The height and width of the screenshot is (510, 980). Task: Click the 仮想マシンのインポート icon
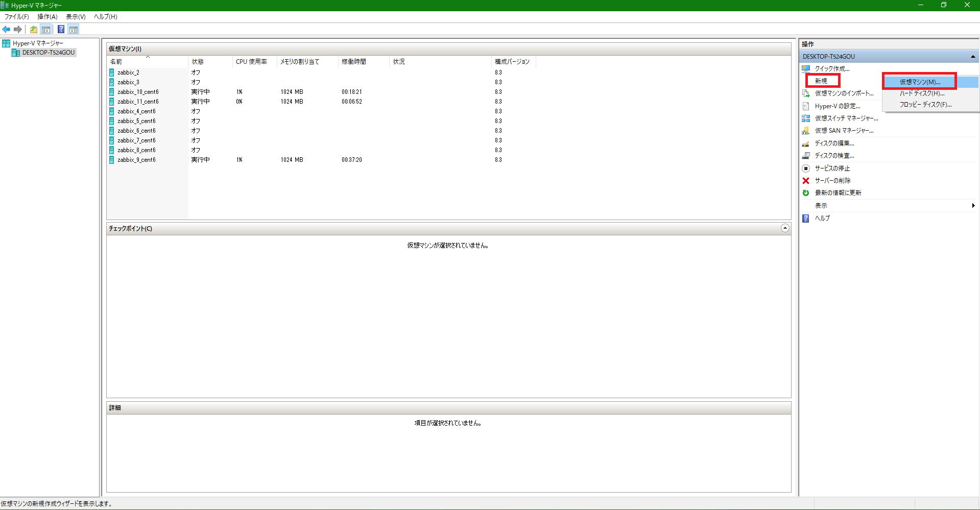pos(806,93)
